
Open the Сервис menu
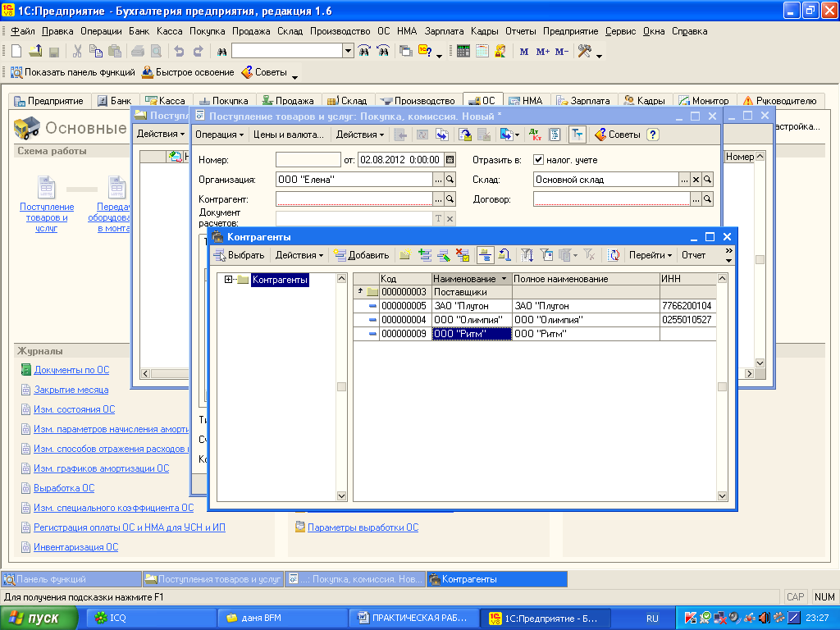tap(620, 31)
